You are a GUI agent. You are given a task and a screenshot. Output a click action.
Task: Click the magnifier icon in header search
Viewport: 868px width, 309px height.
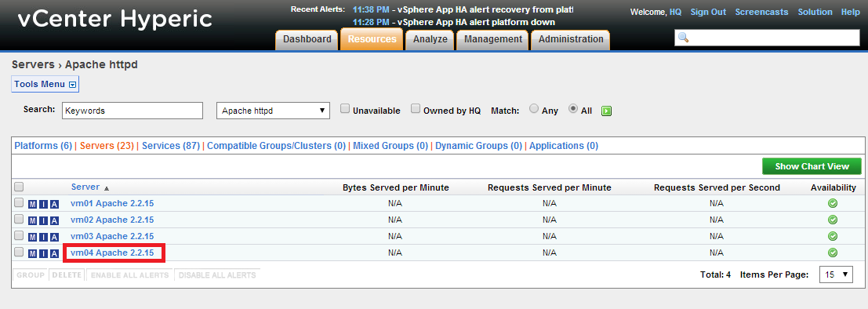tap(684, 38)
